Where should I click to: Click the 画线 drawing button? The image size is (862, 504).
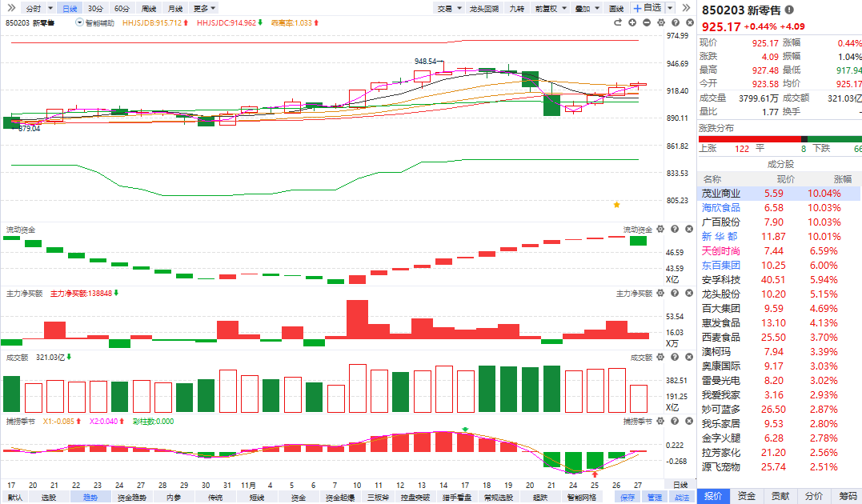pos(616,8)
